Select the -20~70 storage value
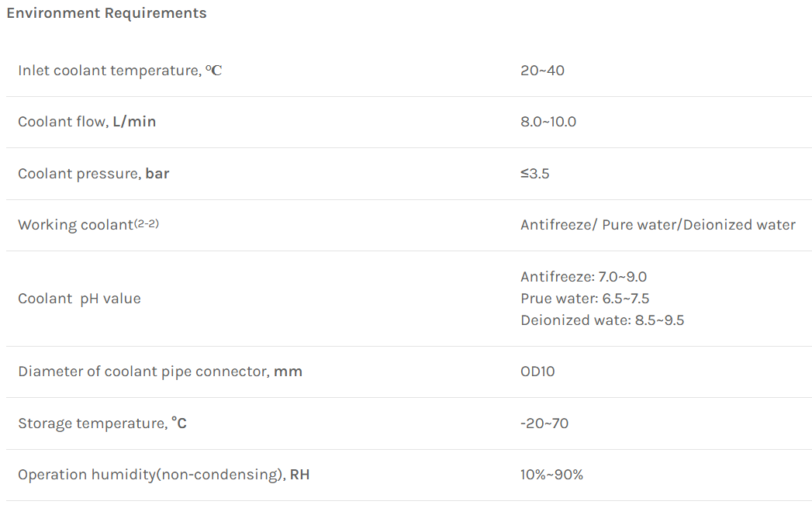 [x=544, y=423]
